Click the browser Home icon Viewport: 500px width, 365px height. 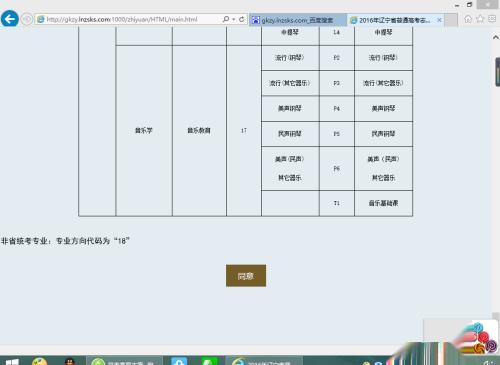coord(468,19)
